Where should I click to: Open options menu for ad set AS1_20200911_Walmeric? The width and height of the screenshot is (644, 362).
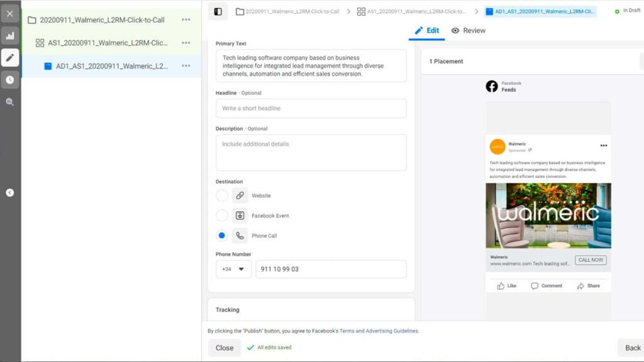186,43
